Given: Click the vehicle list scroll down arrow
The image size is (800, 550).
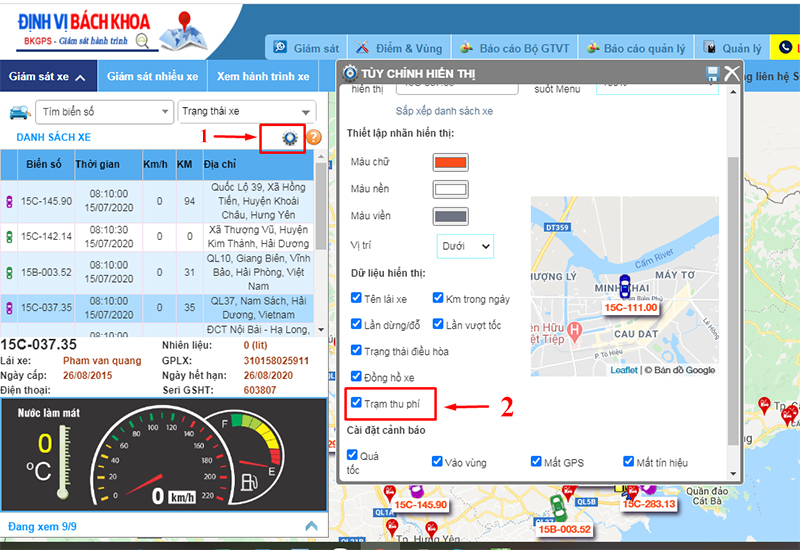Looking at the screenshot, I should (321, 330).
